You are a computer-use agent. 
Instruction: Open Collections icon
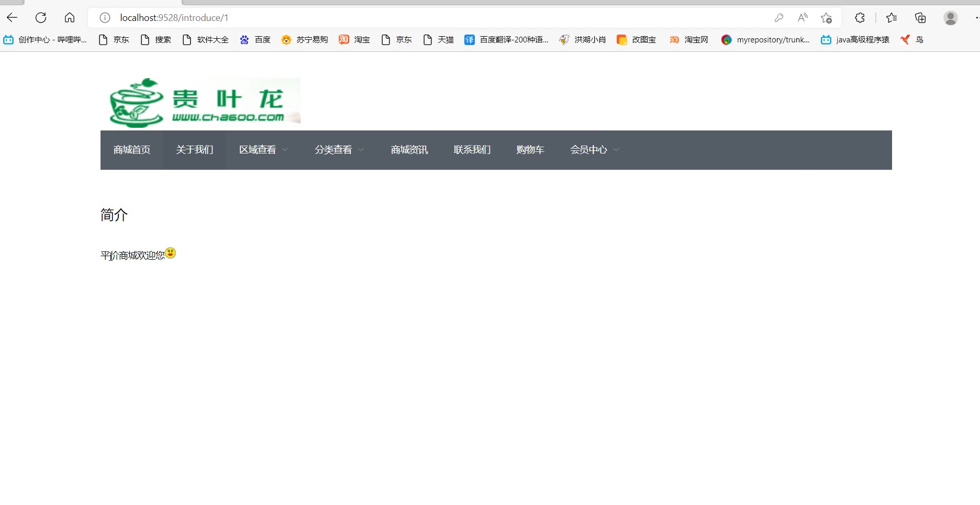pos(920,18)
